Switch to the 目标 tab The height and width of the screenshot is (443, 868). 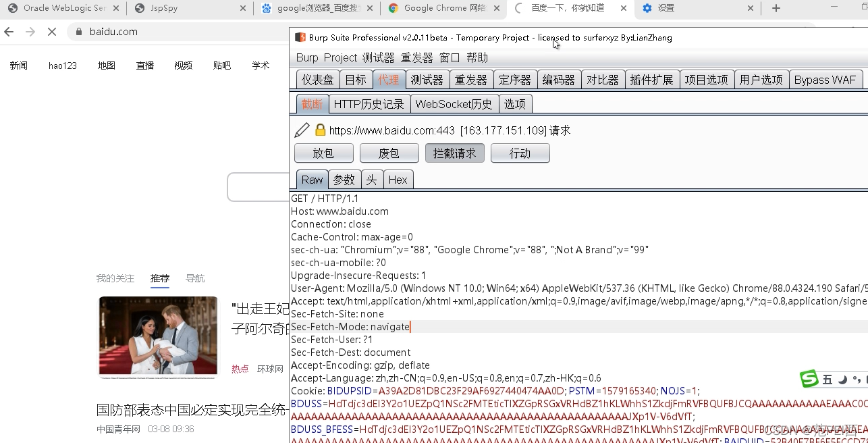[x=356, y=80]
